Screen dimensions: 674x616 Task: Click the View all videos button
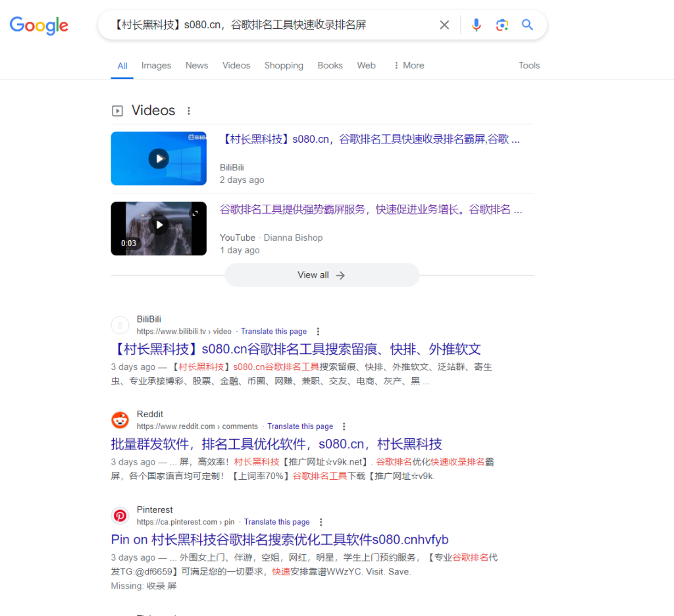pyautogui.click(x=321, y=274)
